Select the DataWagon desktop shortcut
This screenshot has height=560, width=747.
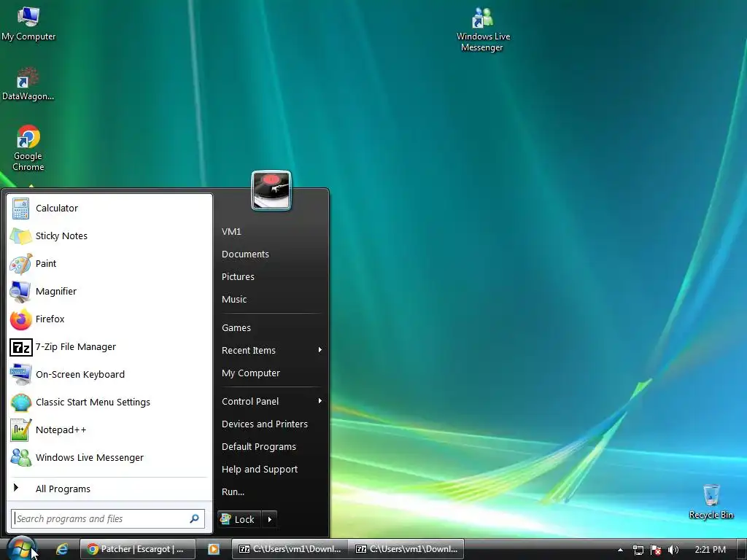[x=28, y=85]
